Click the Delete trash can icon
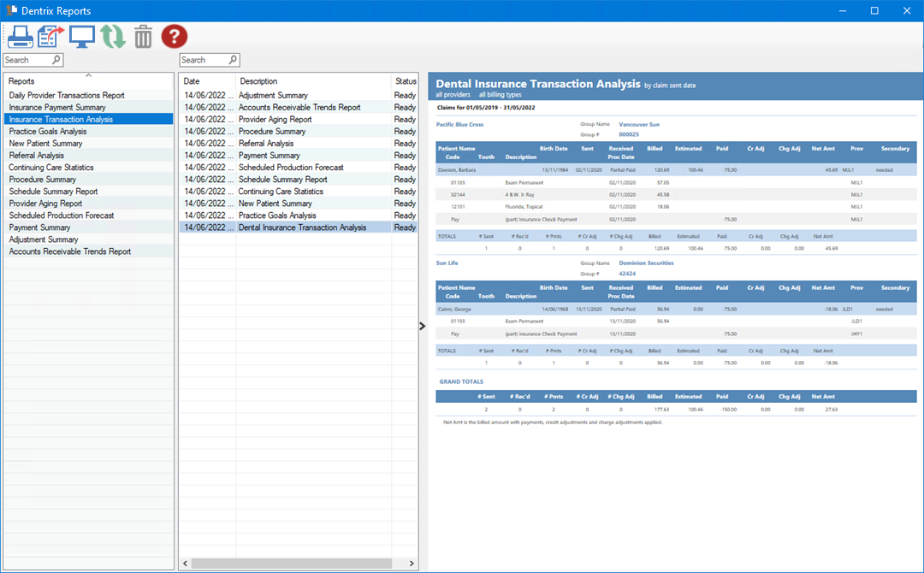Viewport: 924px width, 573px height. 143,37
